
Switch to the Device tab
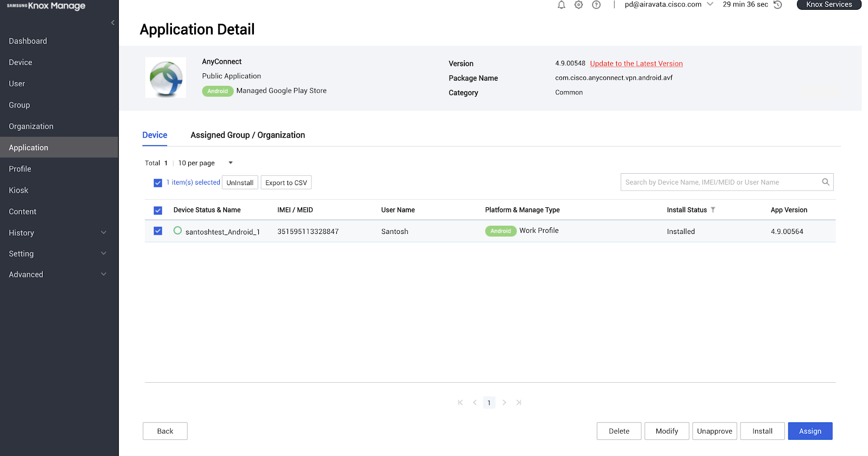pyautogui.click(x=155, y=135)
